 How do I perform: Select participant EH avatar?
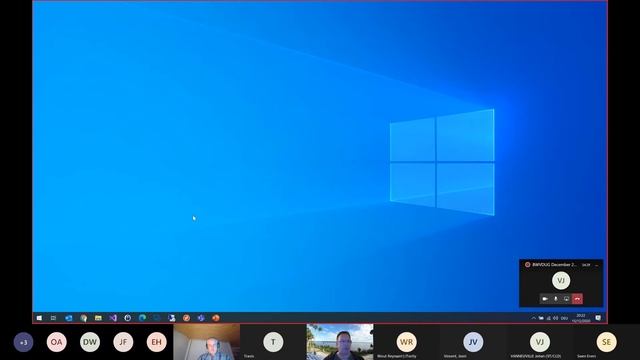(156, 342)
